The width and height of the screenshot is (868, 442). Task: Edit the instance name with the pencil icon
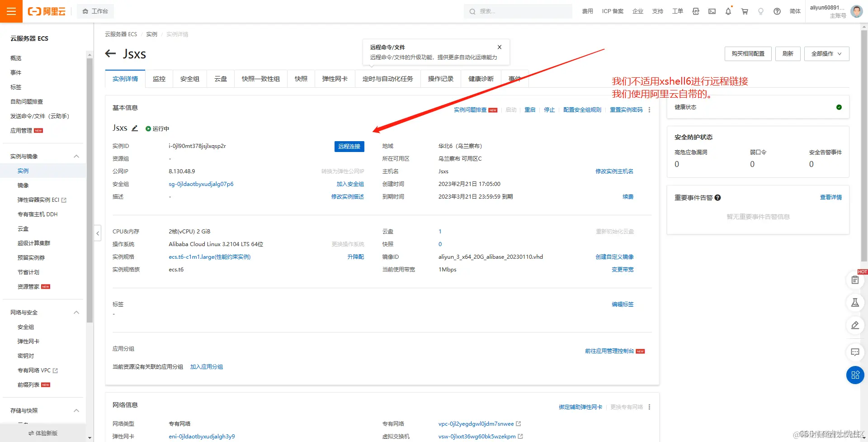tap(135, 128)
